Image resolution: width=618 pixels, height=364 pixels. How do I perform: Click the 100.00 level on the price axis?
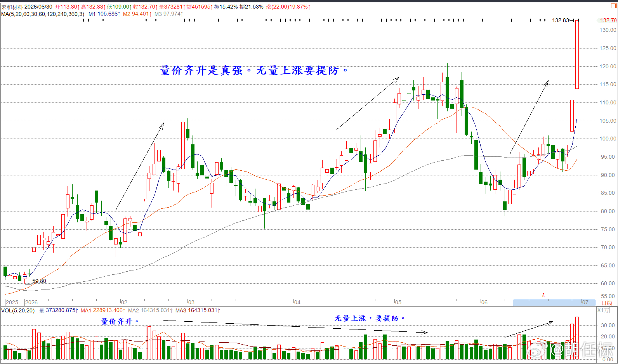[x=608, y=139]
